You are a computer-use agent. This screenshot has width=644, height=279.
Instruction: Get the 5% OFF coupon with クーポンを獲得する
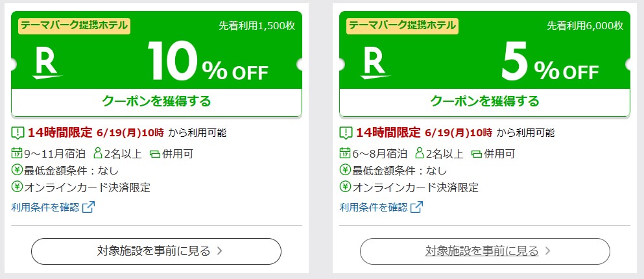pos(484,101)
